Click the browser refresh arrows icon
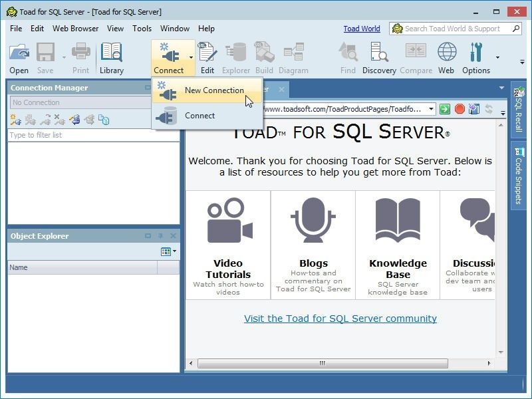 coord(489,109)
